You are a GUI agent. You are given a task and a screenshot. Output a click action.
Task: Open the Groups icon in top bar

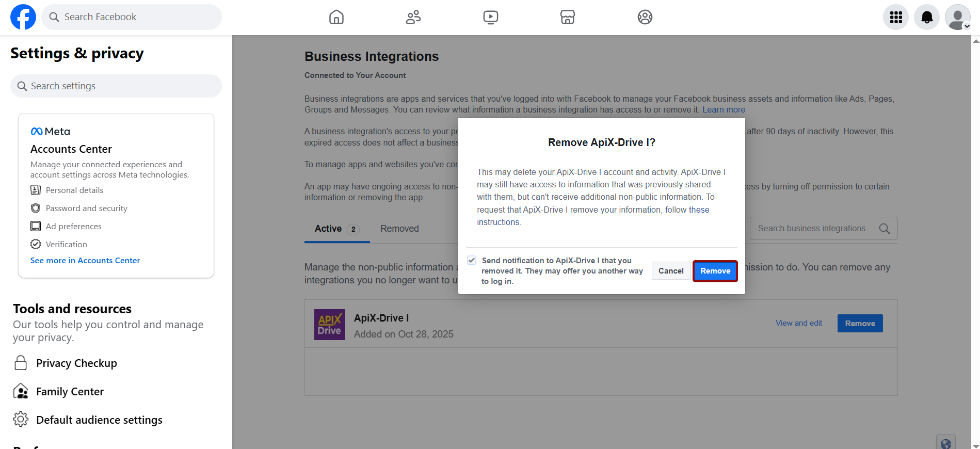pyautogui.click(x=645, y=17)
